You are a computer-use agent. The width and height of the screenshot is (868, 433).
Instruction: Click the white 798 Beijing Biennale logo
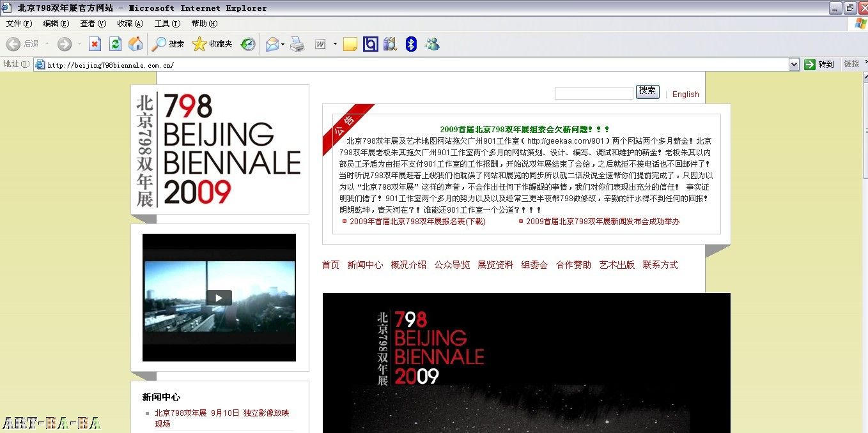coord(219,149)
